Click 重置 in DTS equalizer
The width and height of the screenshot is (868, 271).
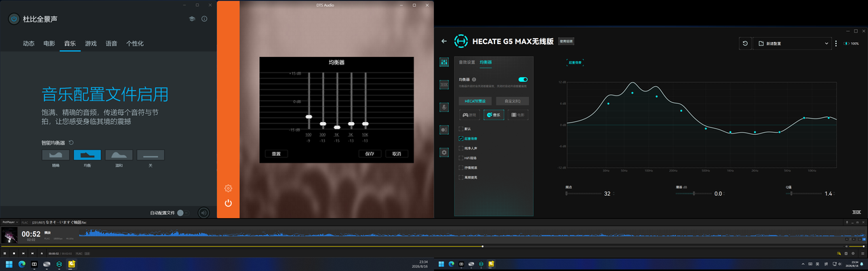[277, 154]
